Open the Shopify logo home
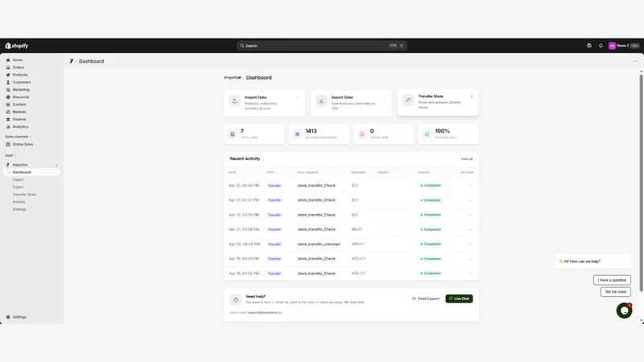Image resolution: width=644 pixels, height=362 pixels. pyautogui.click(x=17, y=46)
